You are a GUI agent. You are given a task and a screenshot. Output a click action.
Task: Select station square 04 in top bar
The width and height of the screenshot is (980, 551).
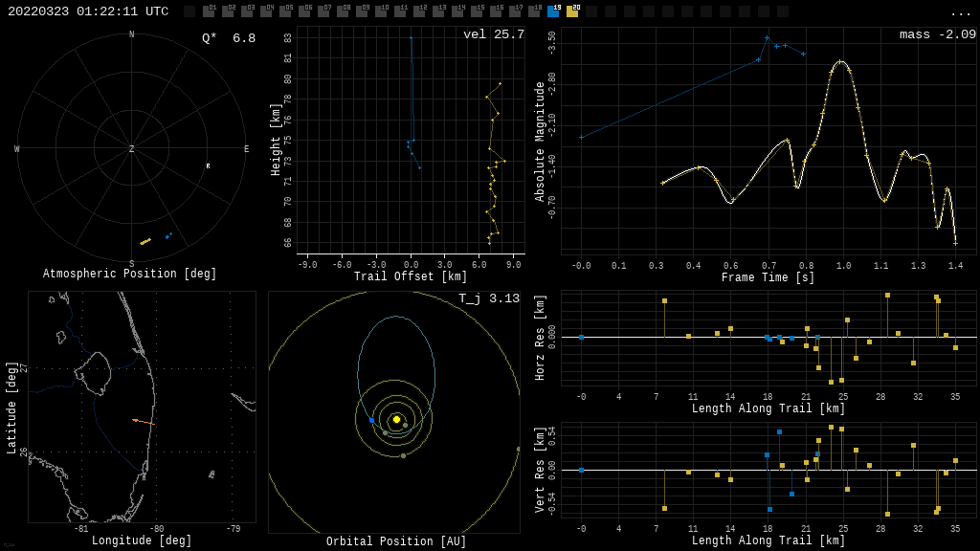point(266,11)
